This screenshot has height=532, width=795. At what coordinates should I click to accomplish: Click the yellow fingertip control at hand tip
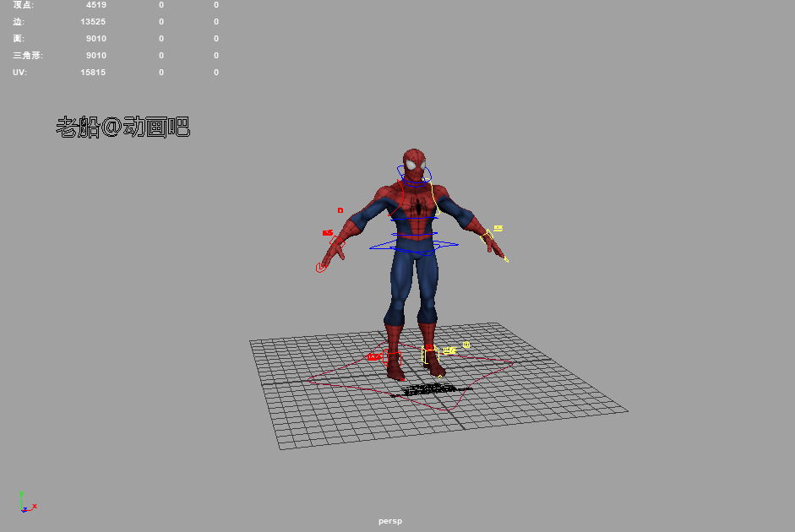tap(506, 259)
